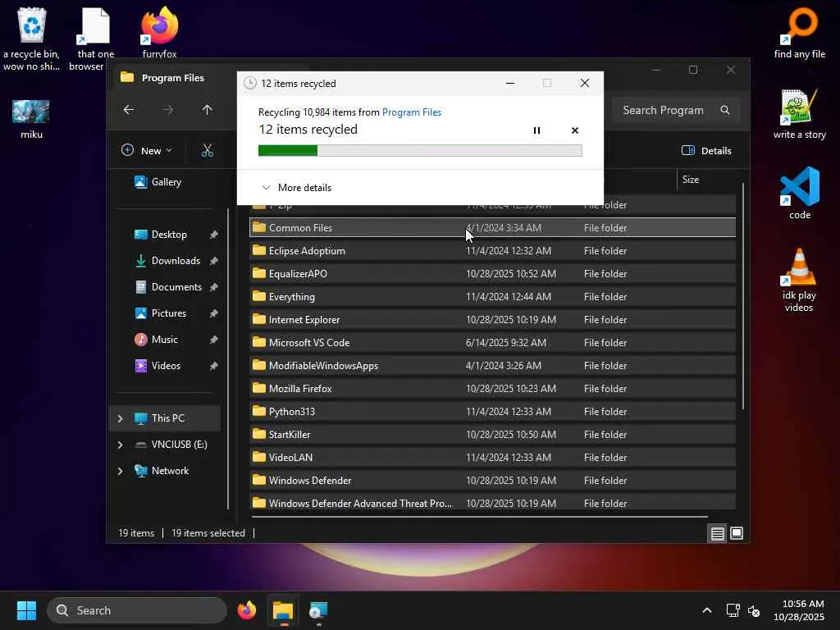Image resolution: width=840 pixels, height=630 pixels.
Task: Switch to details list view icon
Action: [x=717, y=533]
